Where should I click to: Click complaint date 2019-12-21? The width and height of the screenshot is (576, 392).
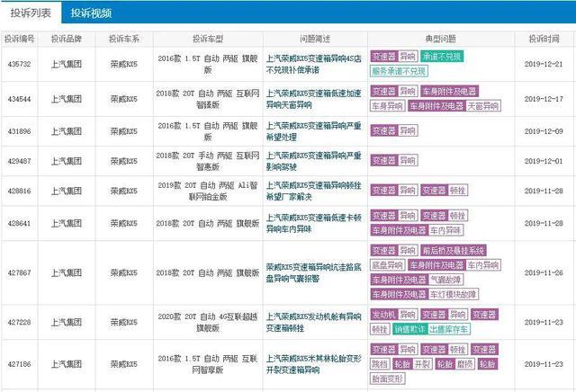pos(544,64)
